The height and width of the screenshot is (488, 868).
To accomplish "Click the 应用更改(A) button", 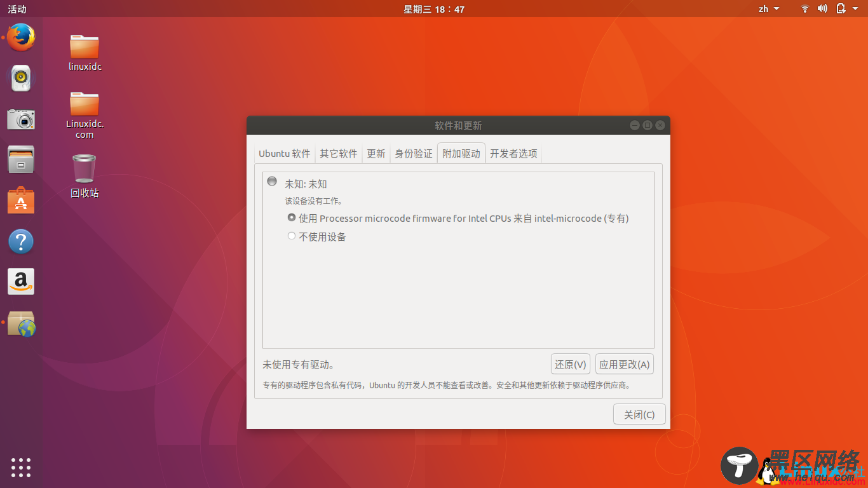I will 625,364.
